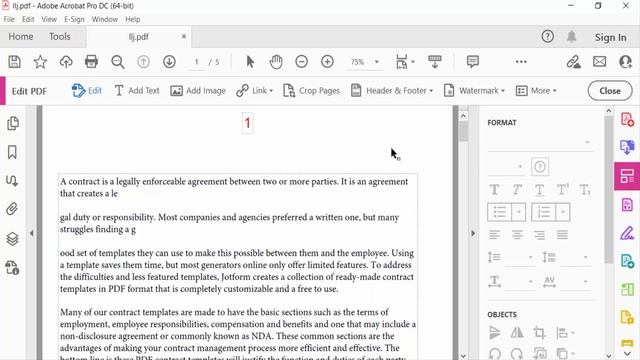Justify text alignment
The width and height of the screenshot is (640, 360).
point(562,235)
